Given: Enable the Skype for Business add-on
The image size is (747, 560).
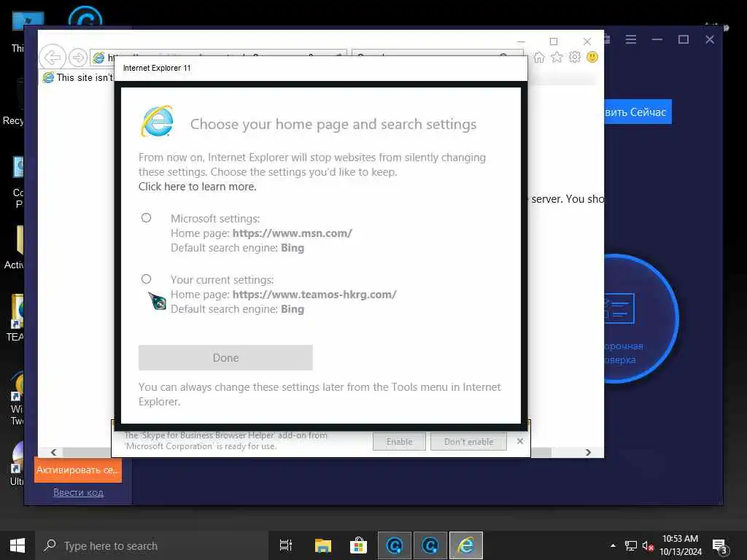Looking at the screenshot, I should click(x=399, y=441).
